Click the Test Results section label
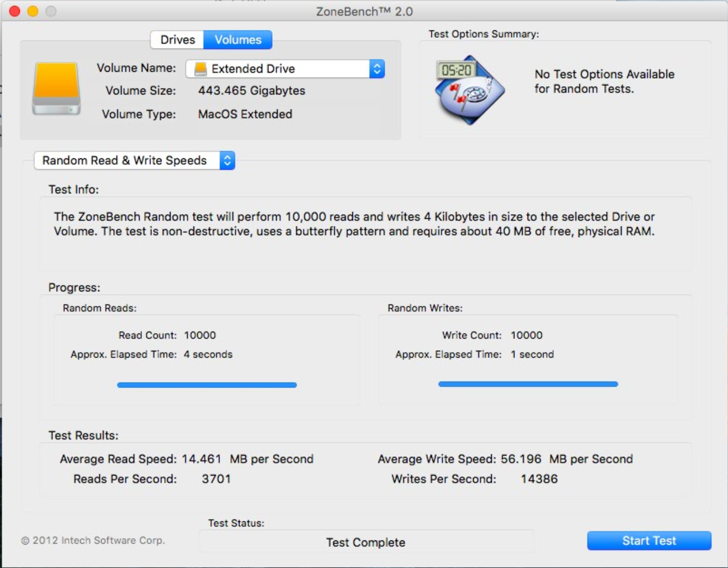This screenshot has height=568, width=728. [x=83, y=436]
